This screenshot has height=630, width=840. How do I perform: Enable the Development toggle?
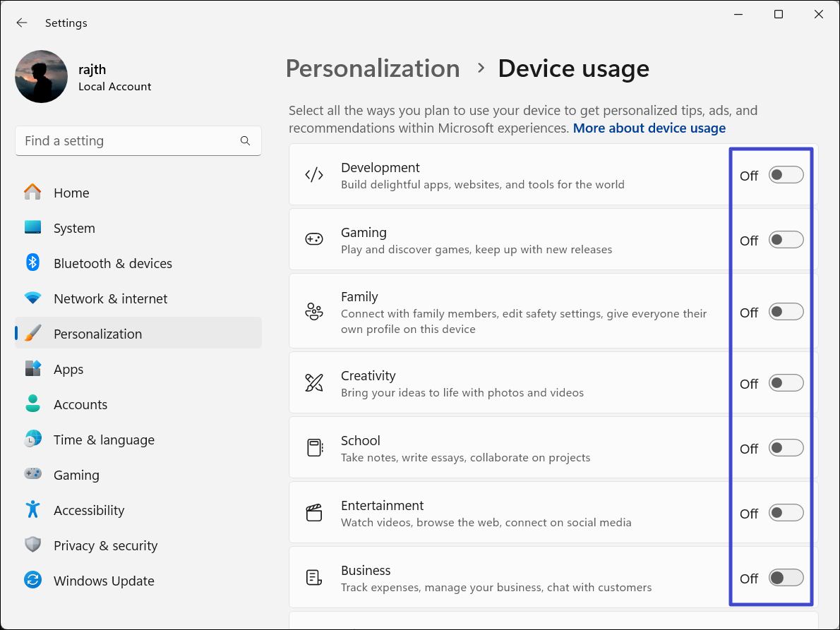786,175
